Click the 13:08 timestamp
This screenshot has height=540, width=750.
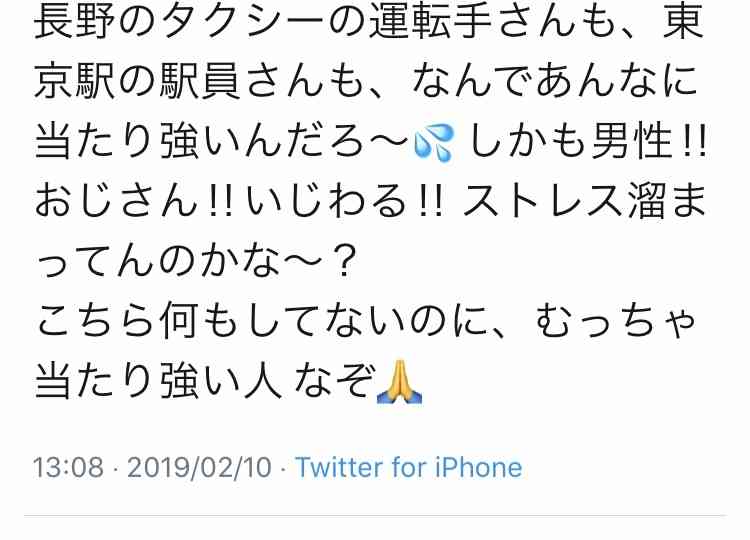(68, 467)
